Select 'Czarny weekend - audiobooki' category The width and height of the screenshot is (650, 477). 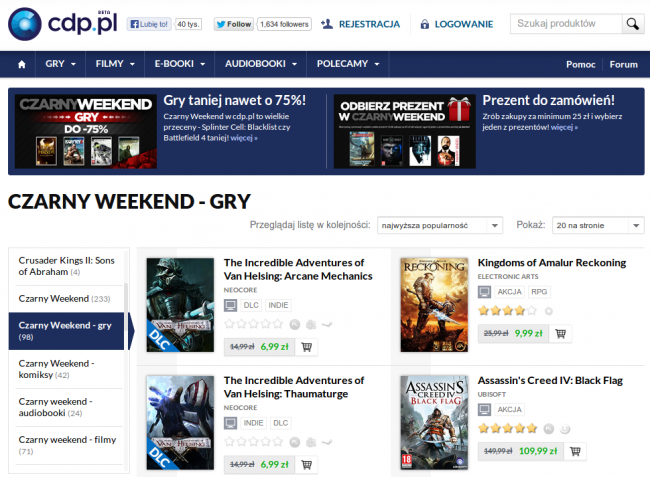click(66, 407)
